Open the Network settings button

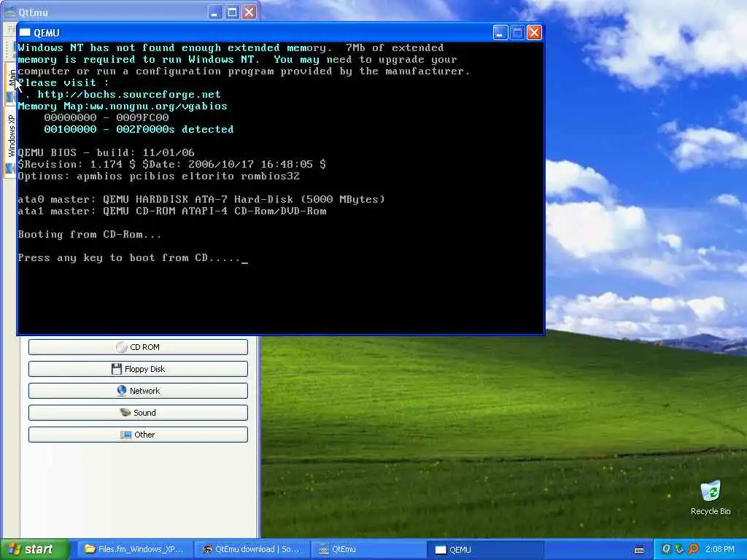click(x=138, y=391)
